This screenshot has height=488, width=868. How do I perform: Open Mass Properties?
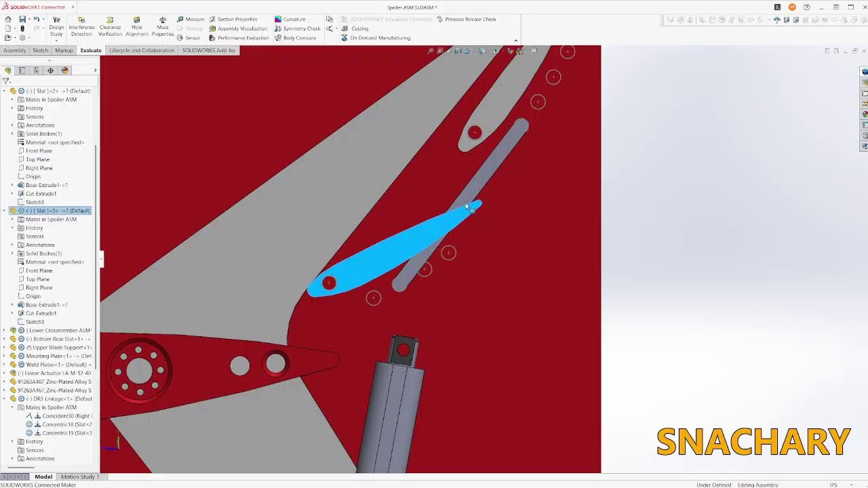pyautogui.click(x=163, y=26)
